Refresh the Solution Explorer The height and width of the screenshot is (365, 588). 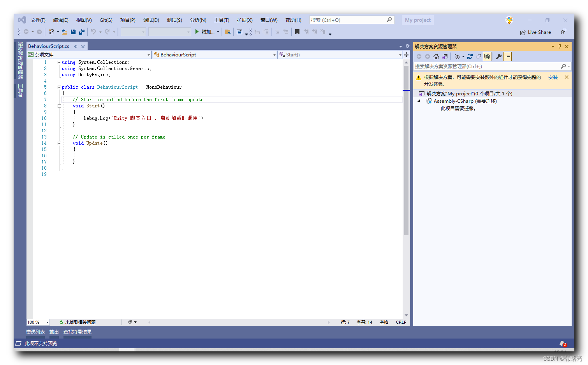(470, 56)
